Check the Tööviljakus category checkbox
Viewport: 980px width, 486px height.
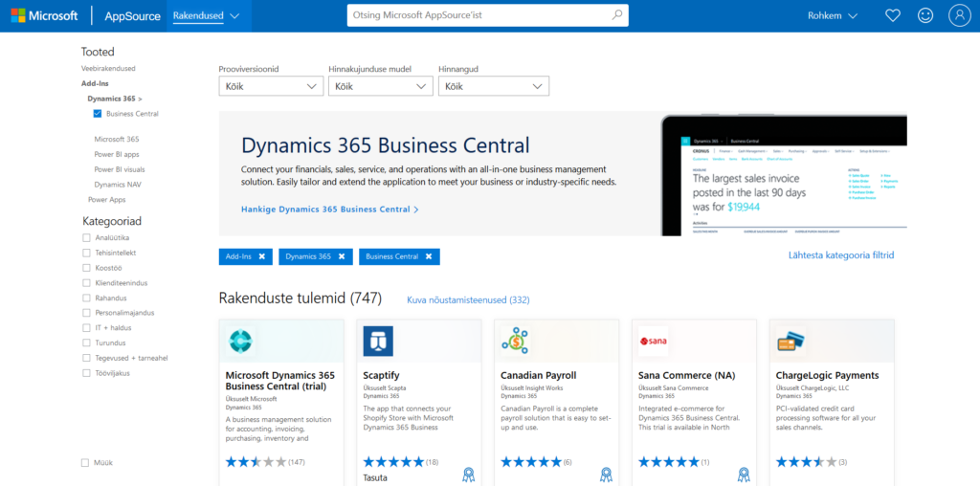[x=86, y=373]
